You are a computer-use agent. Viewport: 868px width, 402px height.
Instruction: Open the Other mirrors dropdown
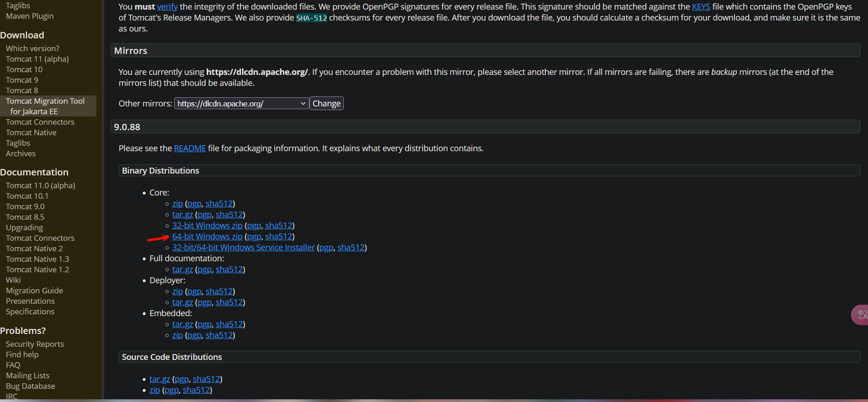pyautogui.click(x=241, y=104)
